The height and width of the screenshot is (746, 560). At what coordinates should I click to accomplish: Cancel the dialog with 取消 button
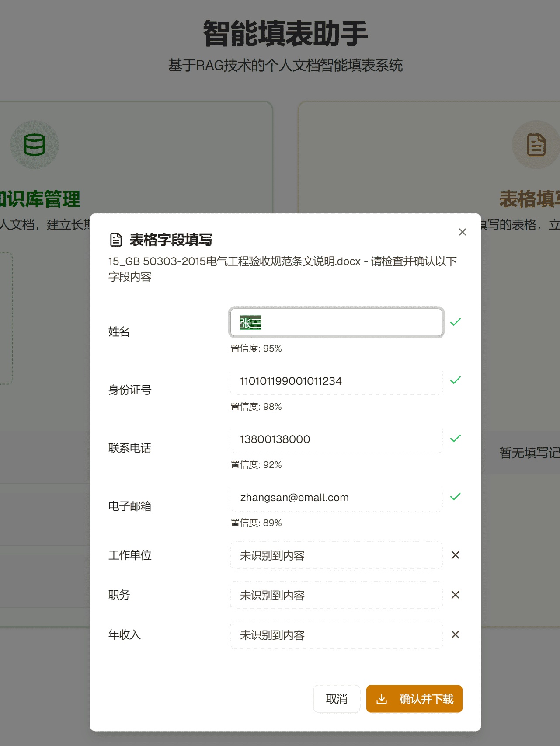click(337, 699)
